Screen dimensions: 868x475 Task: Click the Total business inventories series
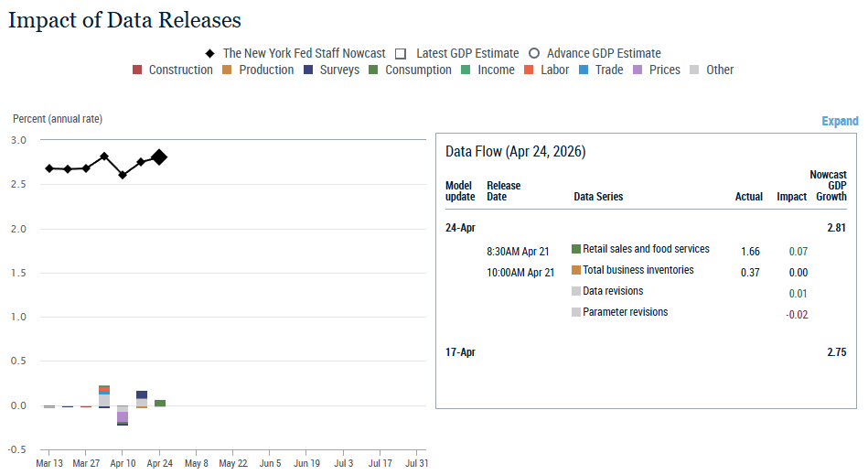(x=638, y=270)
